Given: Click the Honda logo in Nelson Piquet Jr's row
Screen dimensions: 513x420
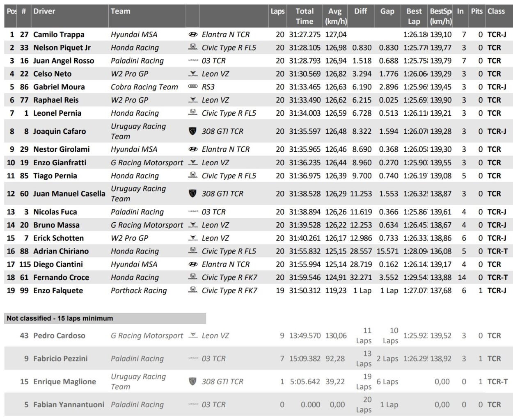Looking at the screenshot, I should [x=192, y=48].
